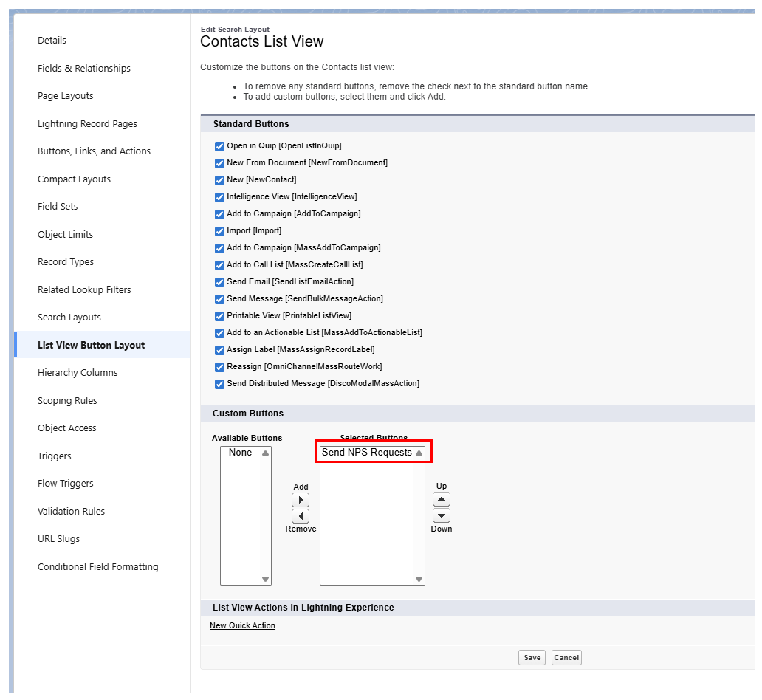
Task: Toggle Add to Campaign [AddToCampaign] checkbox
Action: 219,213
